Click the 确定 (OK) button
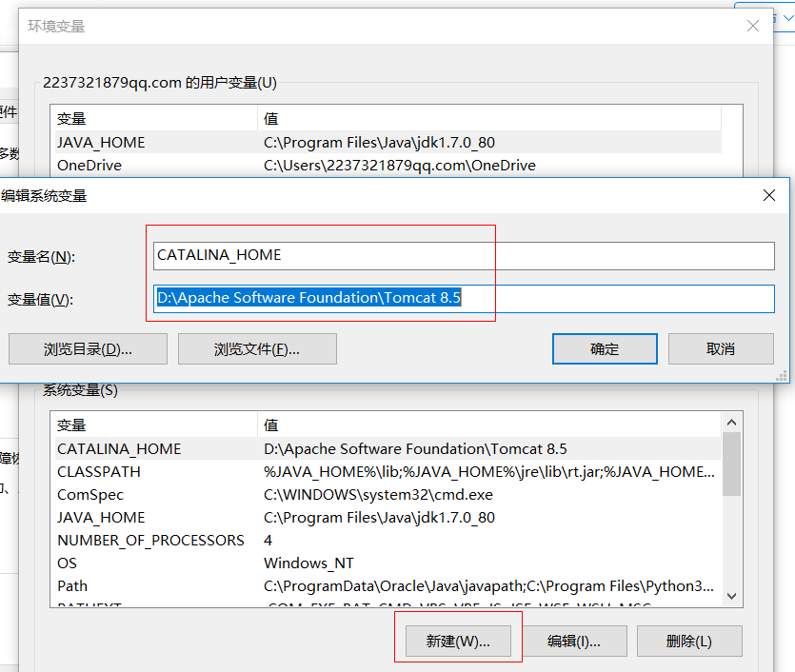Viewport: 795px width, 672px height. click(604, 348)
